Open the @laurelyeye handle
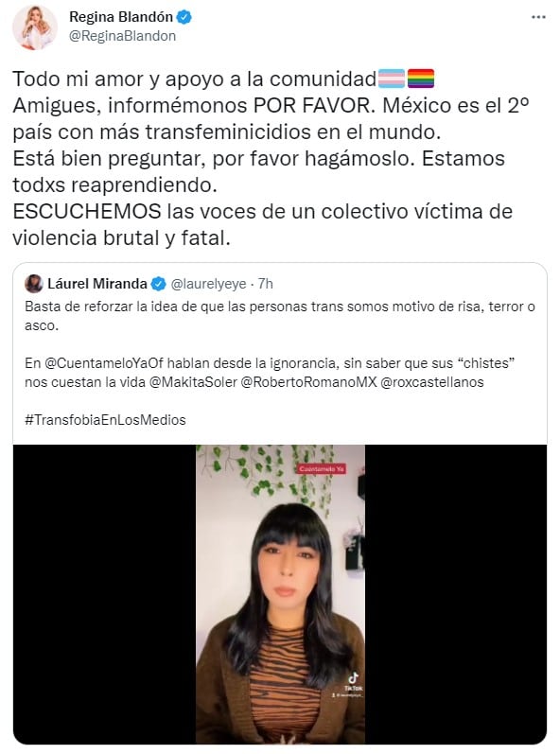This screenshot has width=560, height=754. [209, 284]
